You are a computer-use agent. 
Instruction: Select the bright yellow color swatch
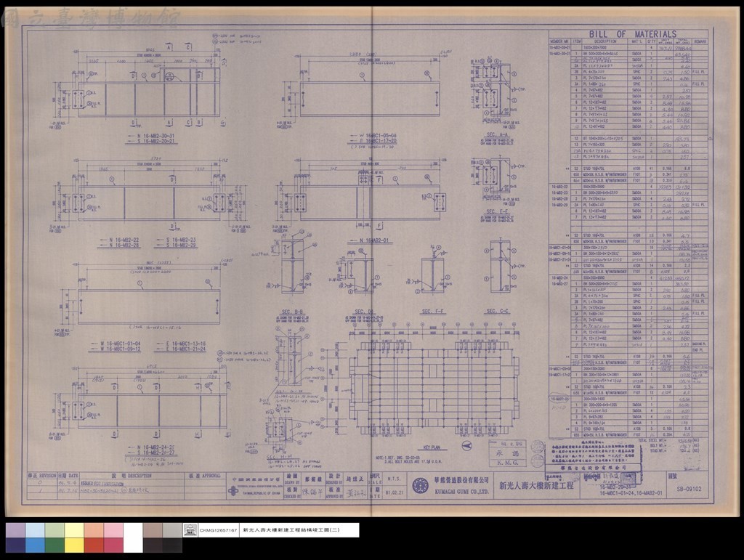(74, 545)
